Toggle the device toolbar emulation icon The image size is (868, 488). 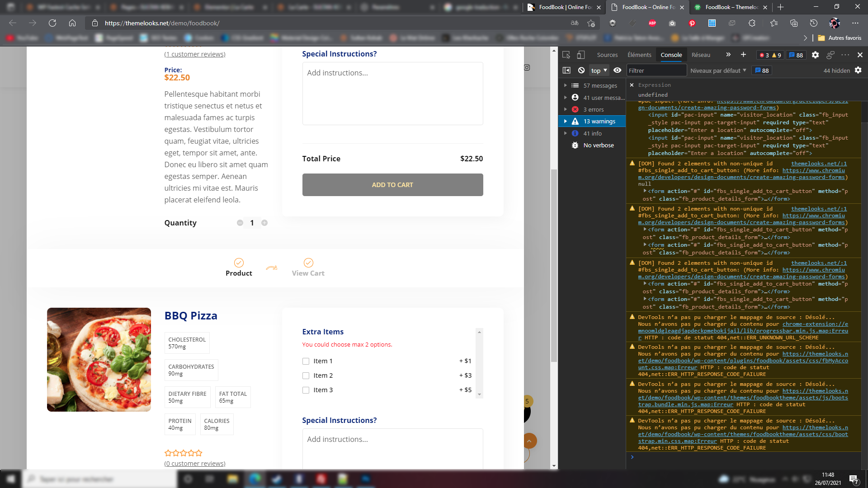click(581, 54)
